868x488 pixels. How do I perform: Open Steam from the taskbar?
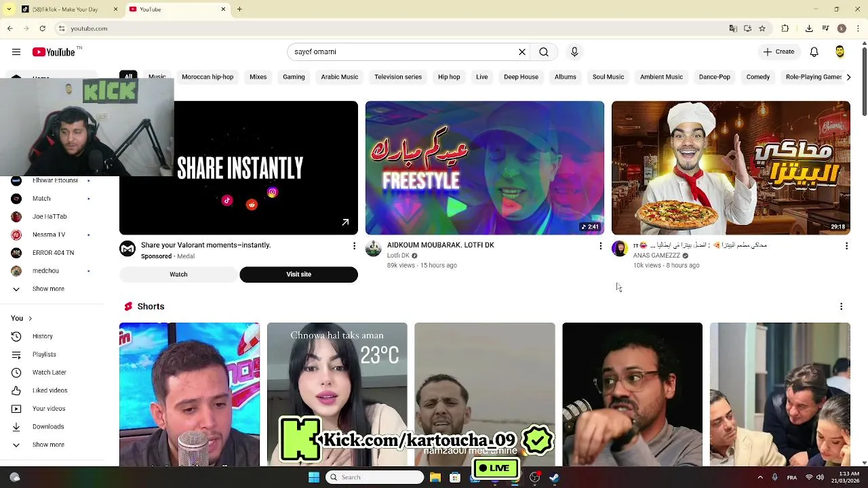pyautogui.click(x=554, y=477)
